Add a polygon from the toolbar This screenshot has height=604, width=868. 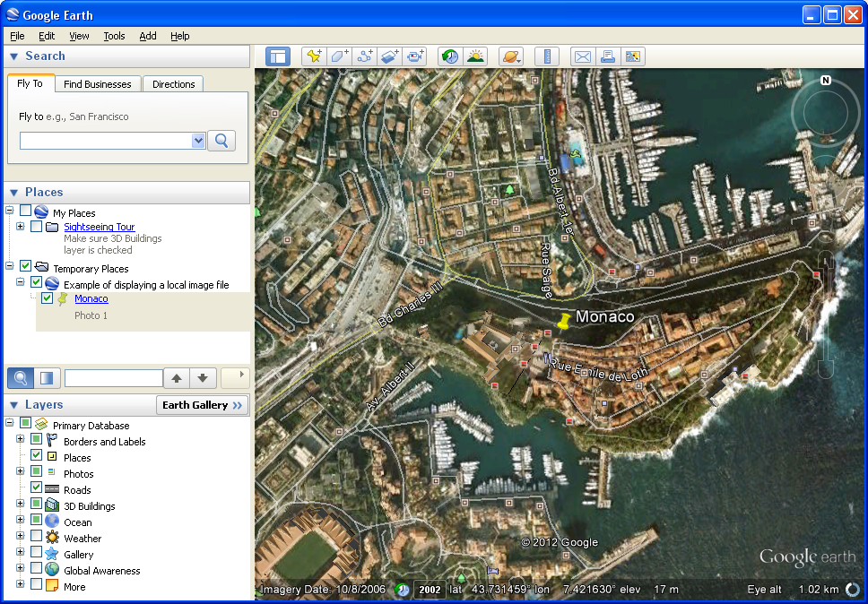[339, 56]
